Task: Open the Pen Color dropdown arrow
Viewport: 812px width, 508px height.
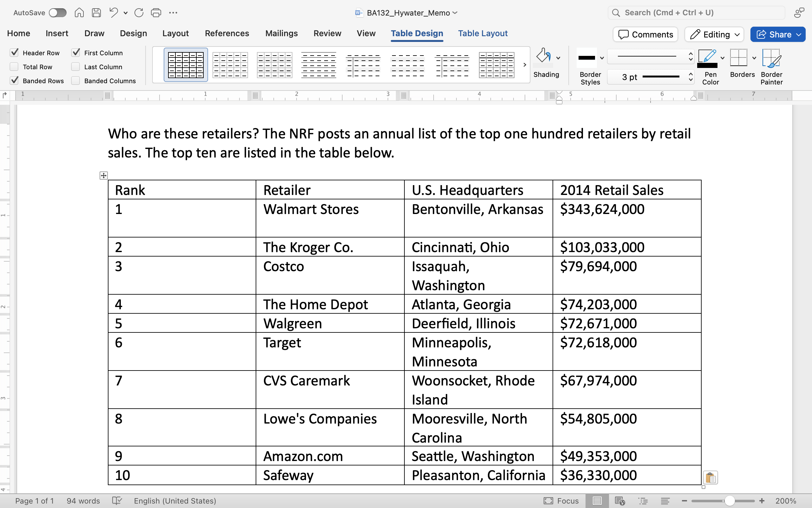Action: [x=723, y=58]
